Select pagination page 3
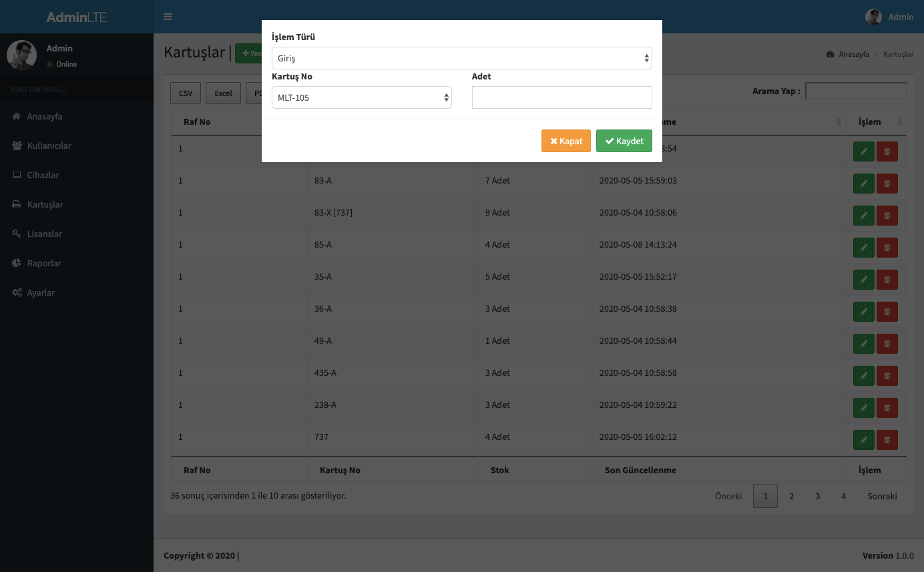This screenshot has height=572, width=924. [818, 496]
